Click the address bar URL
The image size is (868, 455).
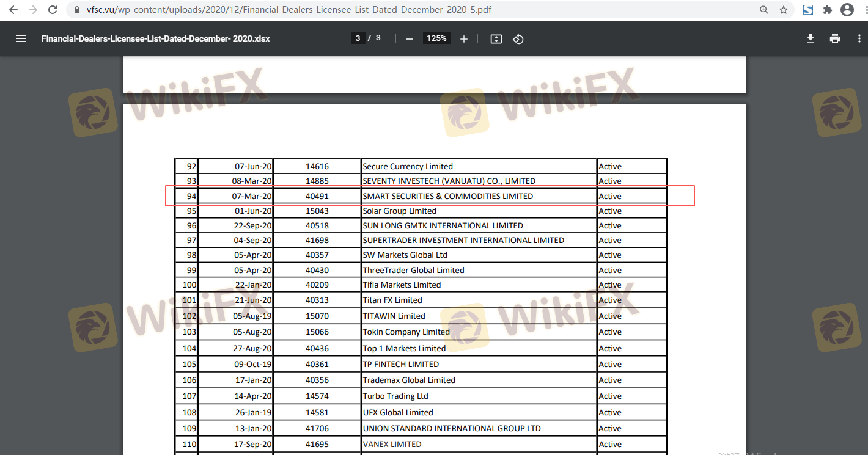tap(287, 10)
